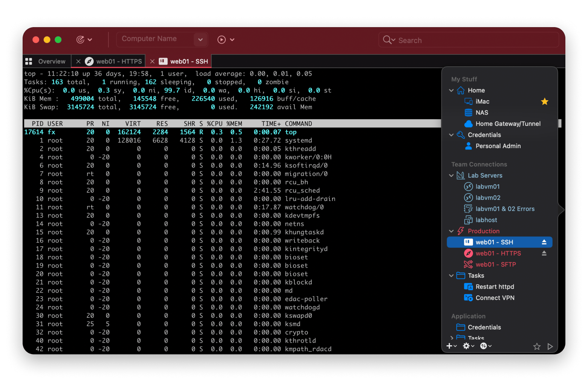Viewport: 588px width, 386px height.
Task: Open the Computer Name dropdown arrow
Action: (200, 40)
